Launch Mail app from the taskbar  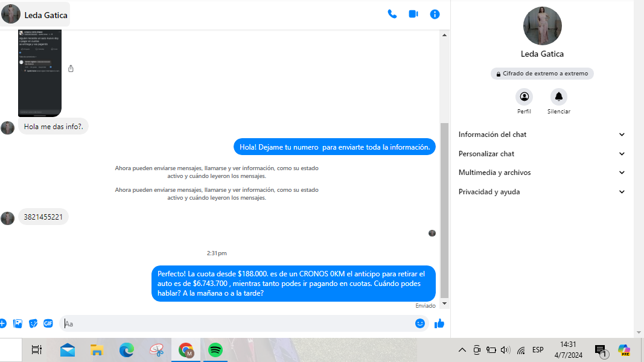coord(68,350)
